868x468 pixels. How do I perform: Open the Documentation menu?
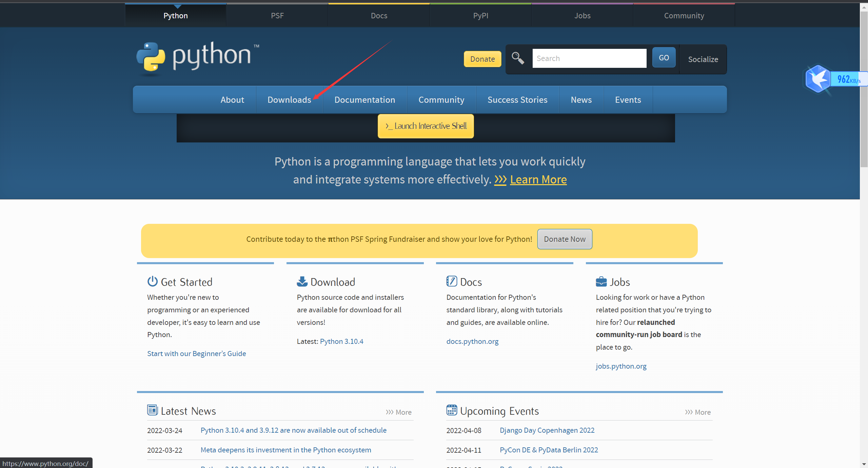pos(364,99)
